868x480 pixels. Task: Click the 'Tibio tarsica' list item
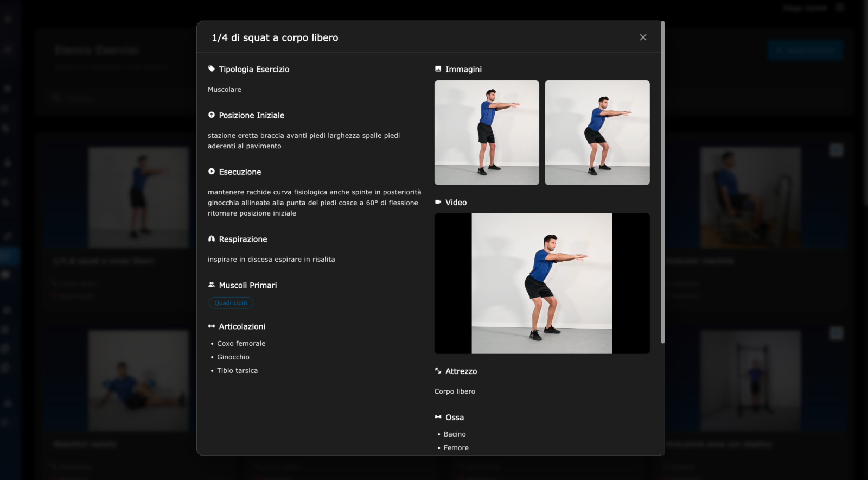click(238, 371)
